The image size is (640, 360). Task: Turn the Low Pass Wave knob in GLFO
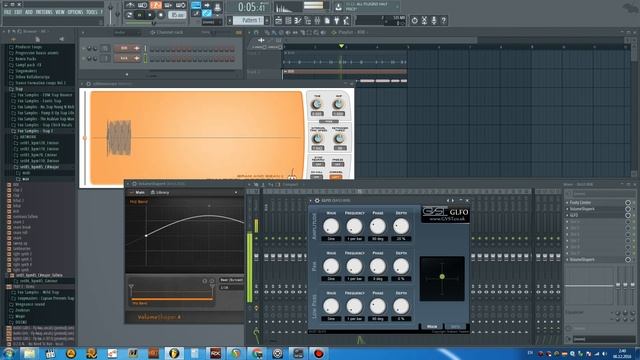click(331, 306)
